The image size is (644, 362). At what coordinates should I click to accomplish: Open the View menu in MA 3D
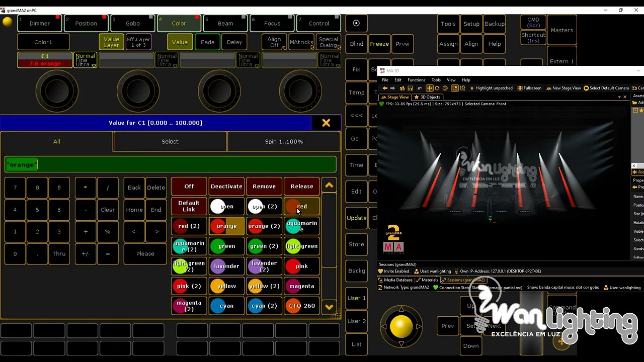[451, 80]
